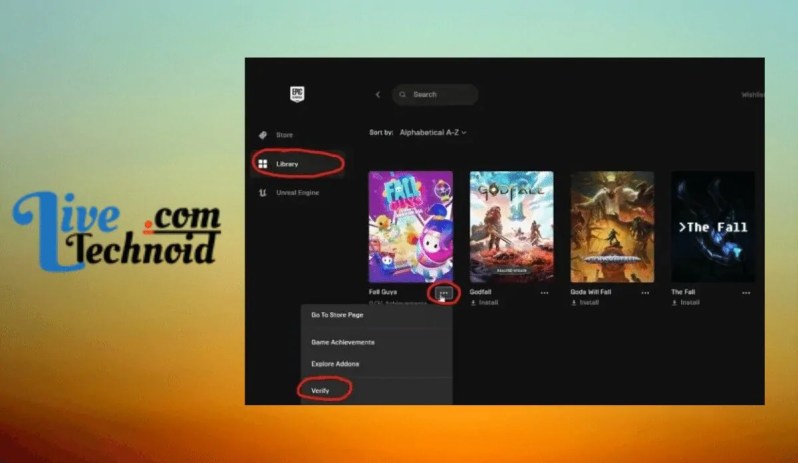Click the Search input field
Screen dimensions: 798x463
point(435,95)
